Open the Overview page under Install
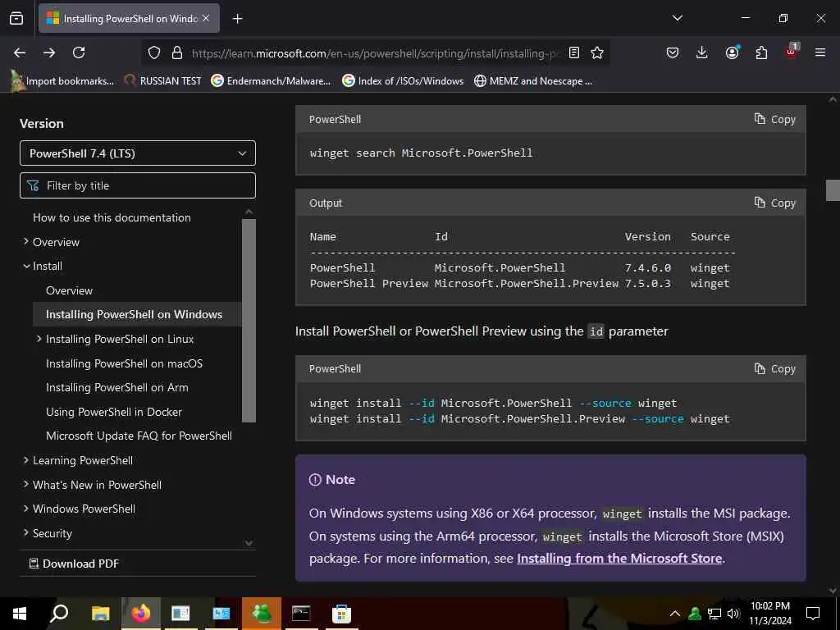The height and width of the screenshot is (630, 840). click(69, 290)
